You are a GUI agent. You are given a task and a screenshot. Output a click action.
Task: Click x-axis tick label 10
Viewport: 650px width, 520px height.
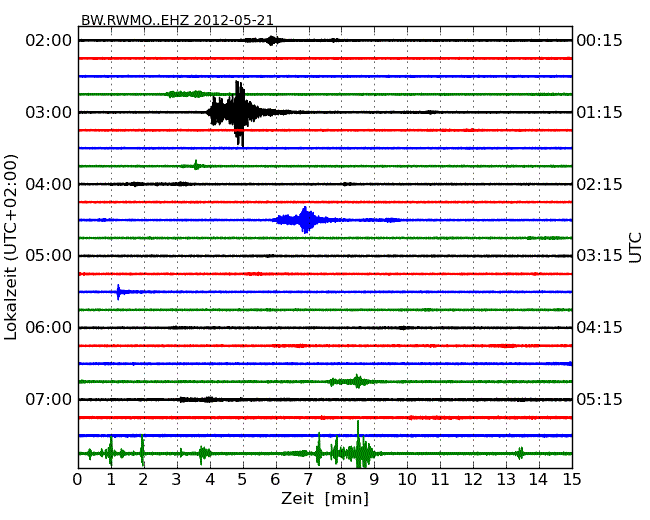pyautogui.click(x=407, y=479)
